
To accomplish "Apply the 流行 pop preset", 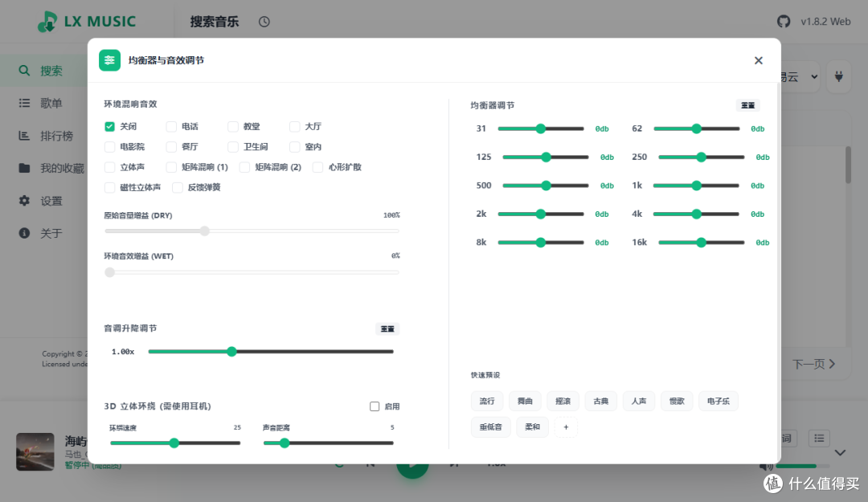I will coord(487,401).
